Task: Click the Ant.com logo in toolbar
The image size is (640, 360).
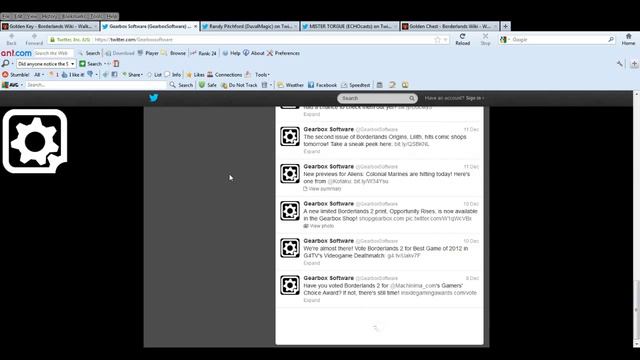Action: point(16,53)
